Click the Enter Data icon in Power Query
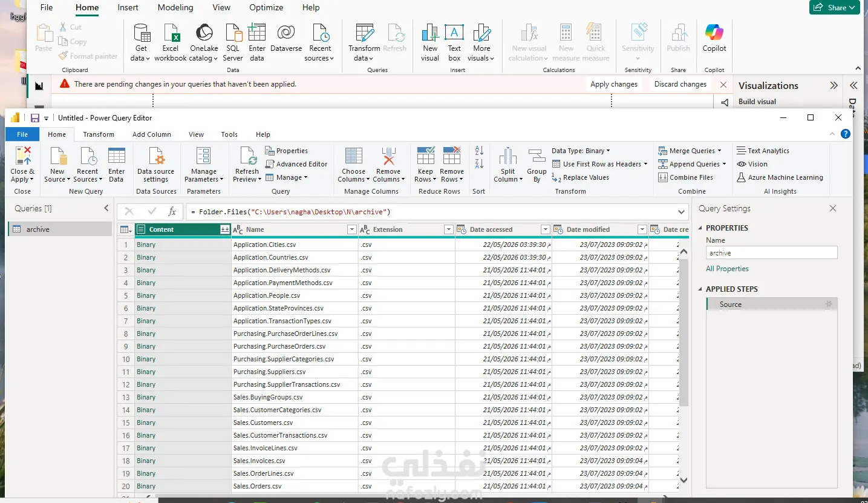This screenshot has width=868, height=503. [116, 156]
